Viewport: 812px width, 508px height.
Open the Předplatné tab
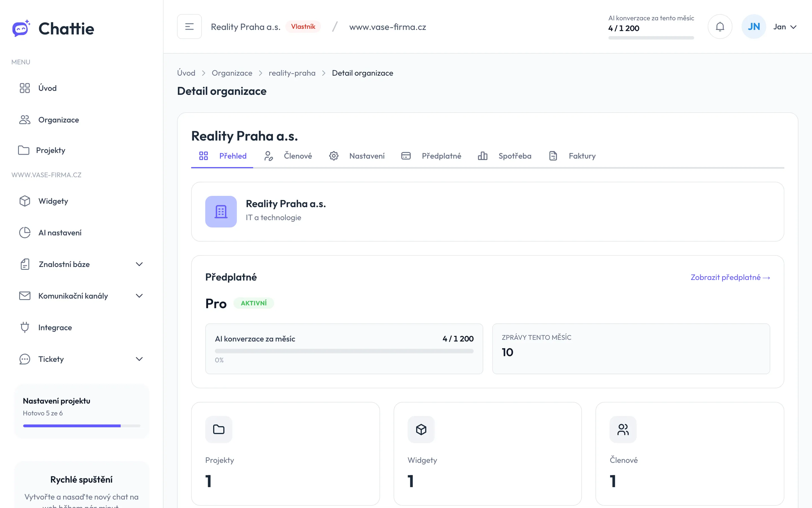point(431,156)
